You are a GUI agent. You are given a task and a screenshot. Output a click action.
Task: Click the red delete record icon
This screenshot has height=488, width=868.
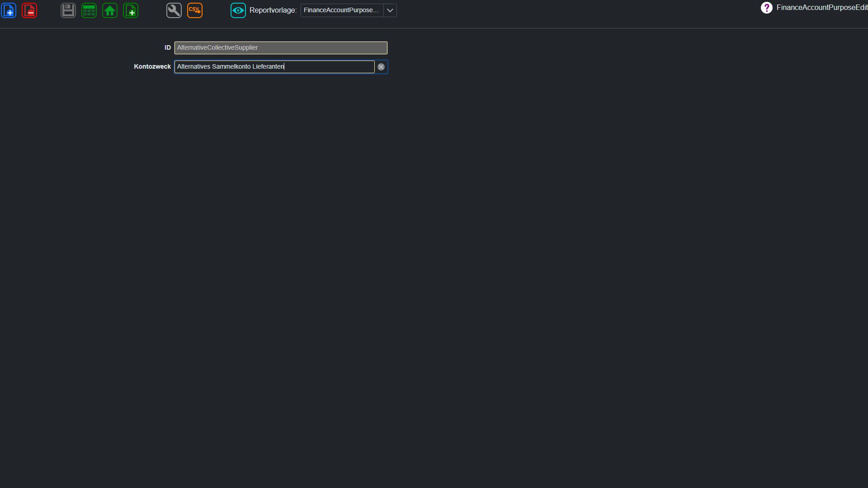coord(29,10)
